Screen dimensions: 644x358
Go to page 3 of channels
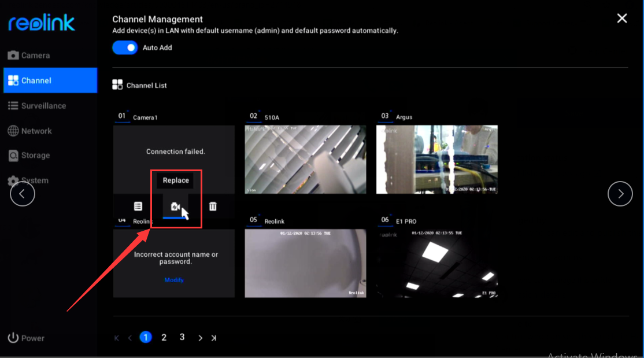182,337
